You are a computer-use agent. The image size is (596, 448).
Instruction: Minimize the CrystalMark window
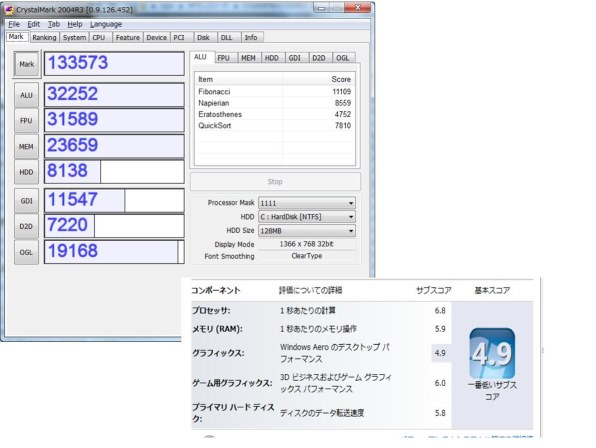point(322,8)
